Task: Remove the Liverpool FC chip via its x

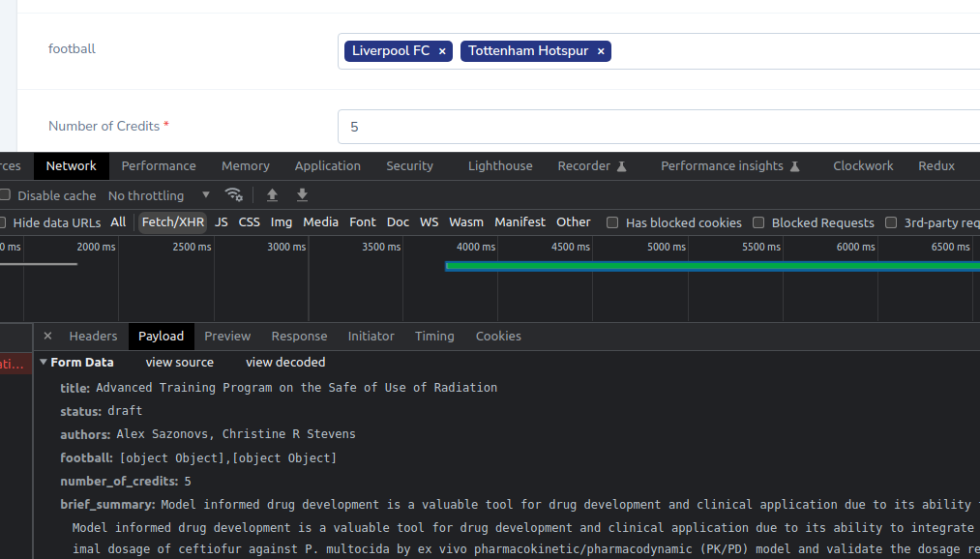Action: coord(442,51)
